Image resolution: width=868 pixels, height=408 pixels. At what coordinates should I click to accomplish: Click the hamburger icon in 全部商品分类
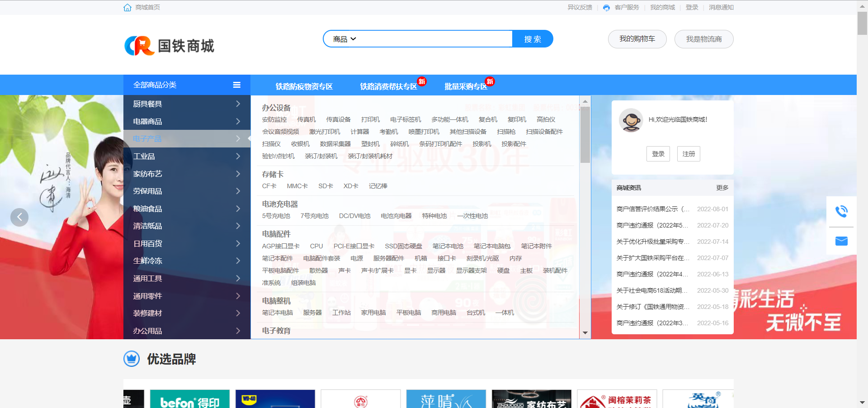(236, 85)
